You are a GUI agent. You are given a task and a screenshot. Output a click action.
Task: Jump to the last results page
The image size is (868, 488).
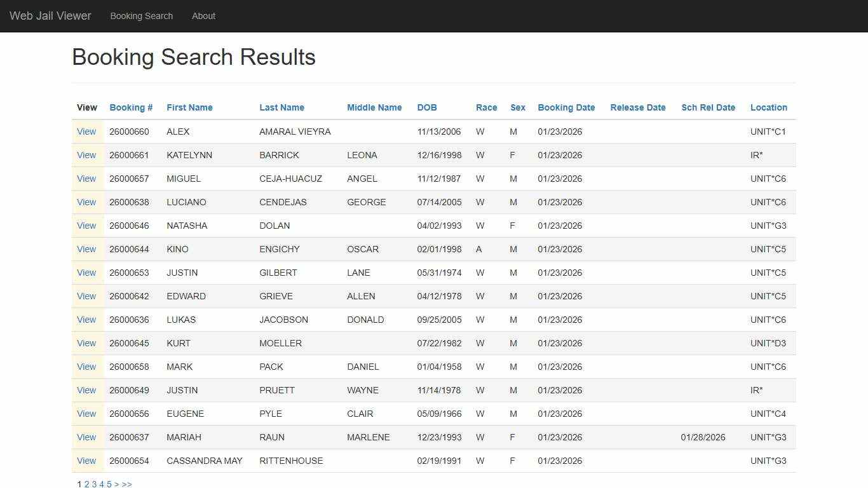[x=126, y=484]
